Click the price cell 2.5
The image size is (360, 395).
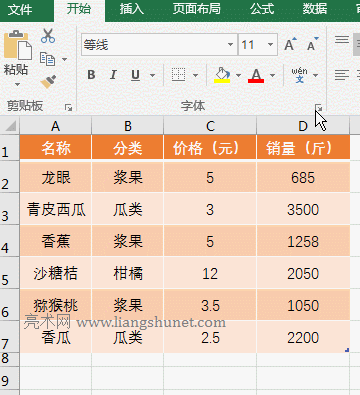(210, 337)
